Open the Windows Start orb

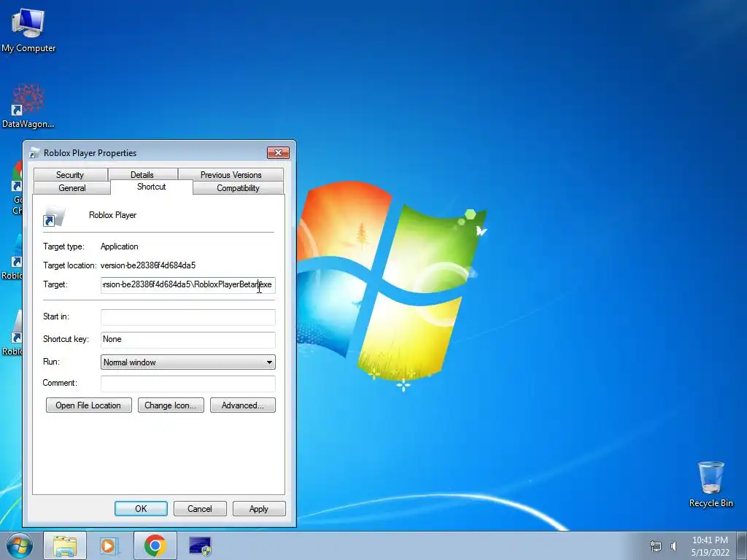pos(20,545)
